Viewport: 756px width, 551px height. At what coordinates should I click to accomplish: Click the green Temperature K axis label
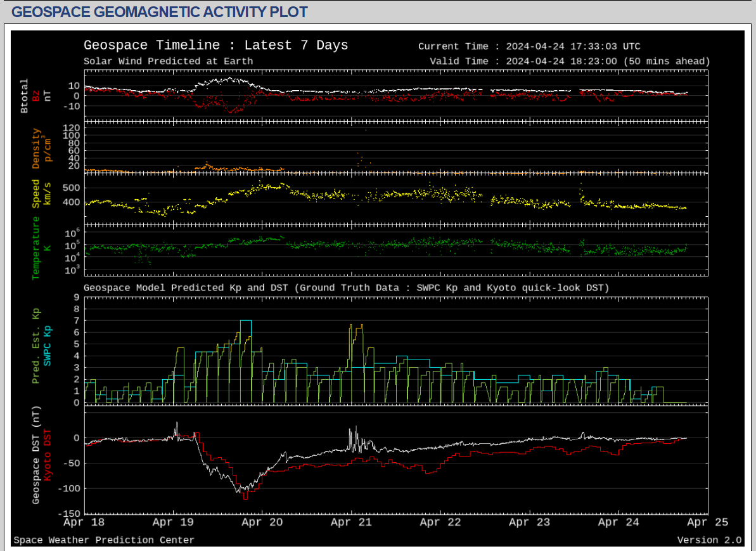(x=36, y=247)
